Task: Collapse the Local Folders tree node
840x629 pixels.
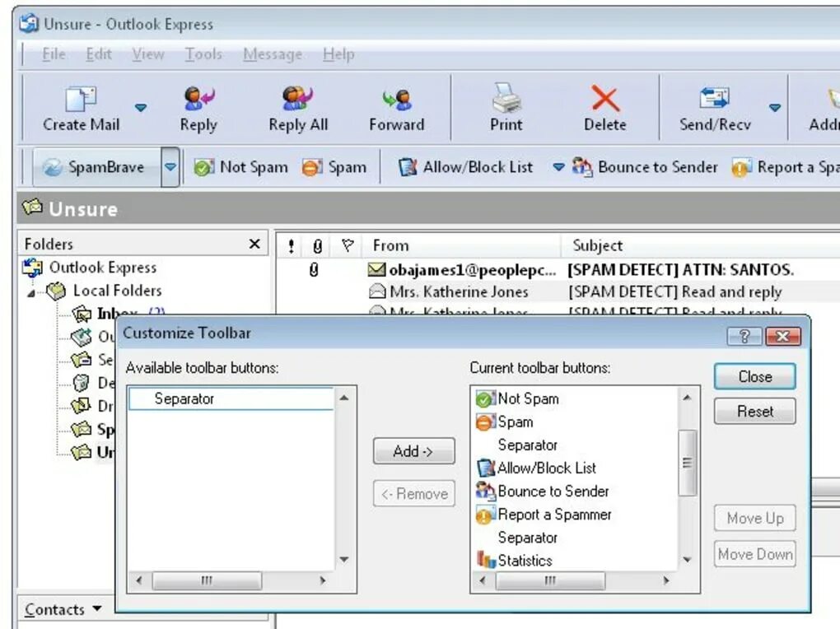Action: coord(31,292)
